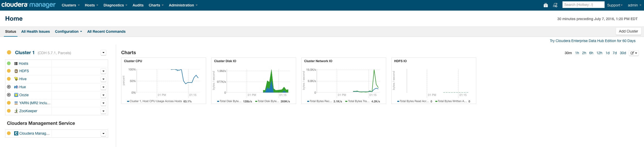Screen dimensions: 644x147
Task: Open the parcels gift box icon
Action: (545, 5)
